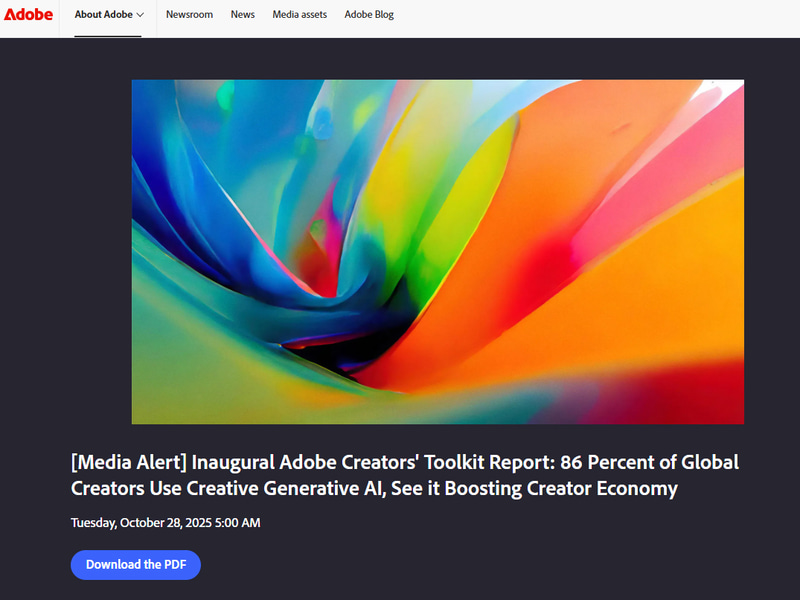Click the Download the PDF button
The image size is (800, 600).
pos(136,564)
